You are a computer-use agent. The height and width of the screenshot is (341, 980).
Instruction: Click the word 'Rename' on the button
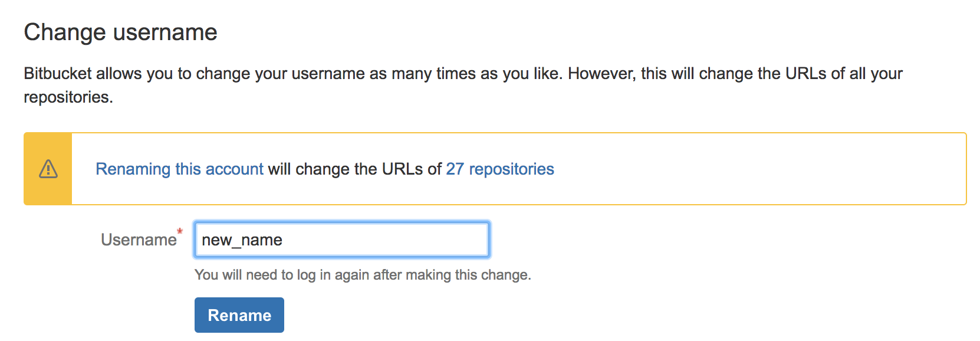[239, 314]
